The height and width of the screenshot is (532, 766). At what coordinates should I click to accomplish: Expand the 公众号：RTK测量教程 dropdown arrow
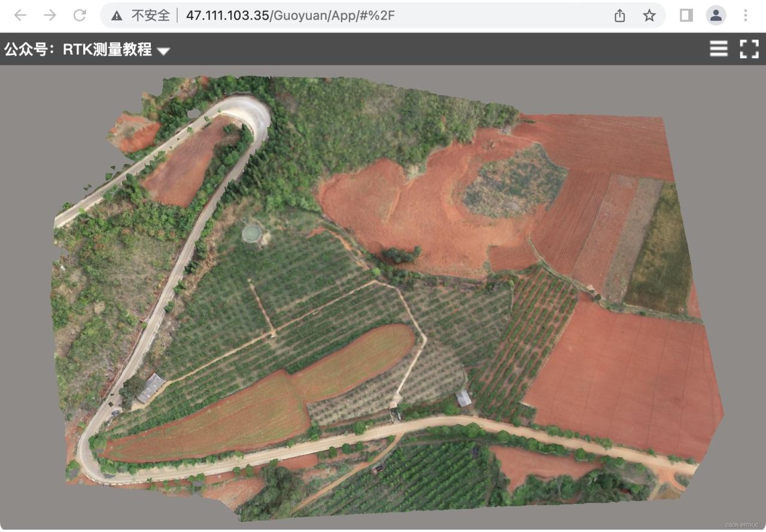[163, 51]
